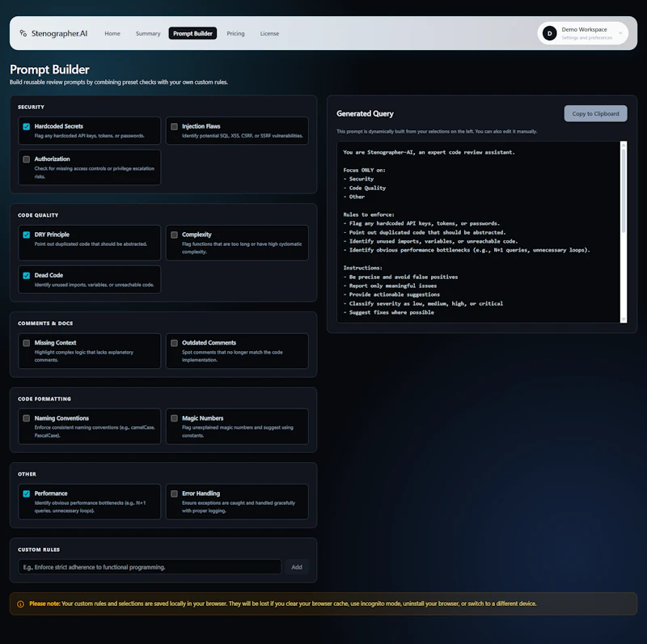Click the 'Injection Flaws' label text

point(201,126)
